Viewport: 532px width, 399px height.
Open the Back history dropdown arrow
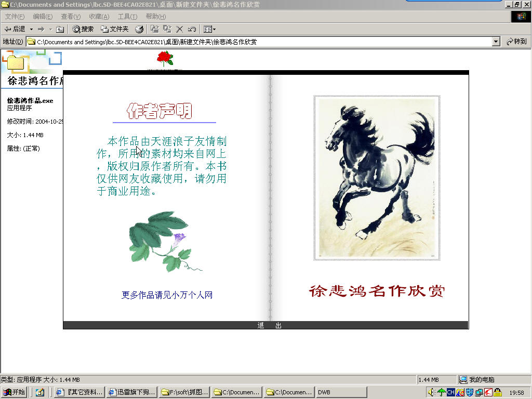[31, 29]
